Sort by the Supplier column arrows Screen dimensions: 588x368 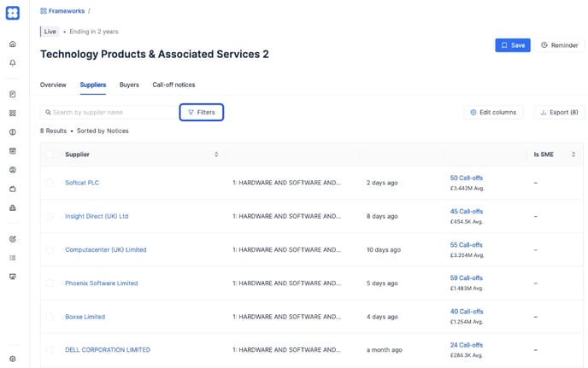click(x=216, y=155)
